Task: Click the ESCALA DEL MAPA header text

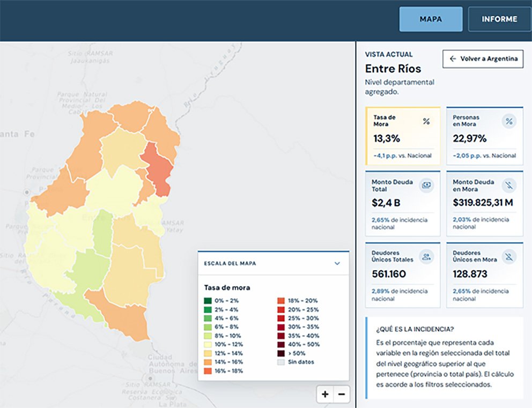Action: pyautogui.click(x=230, y=264)
